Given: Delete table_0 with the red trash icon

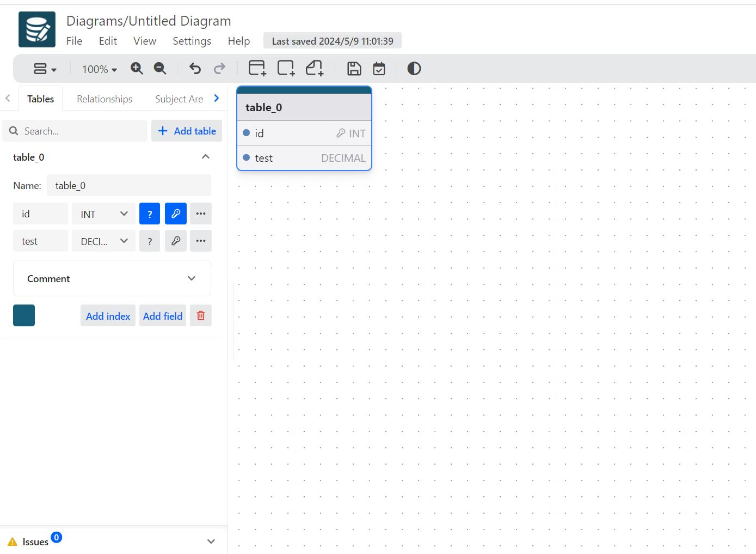Looking at the screenshot, I should point(201,315).
